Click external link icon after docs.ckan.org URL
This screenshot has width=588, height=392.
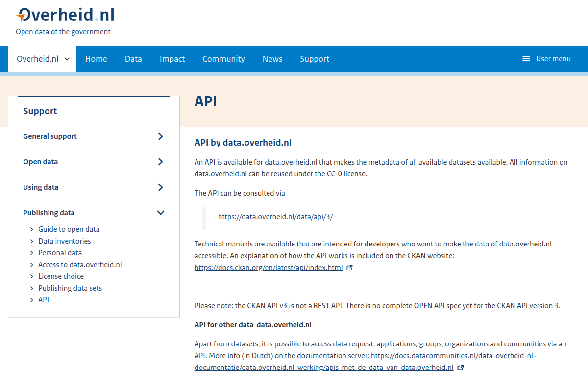349,268
